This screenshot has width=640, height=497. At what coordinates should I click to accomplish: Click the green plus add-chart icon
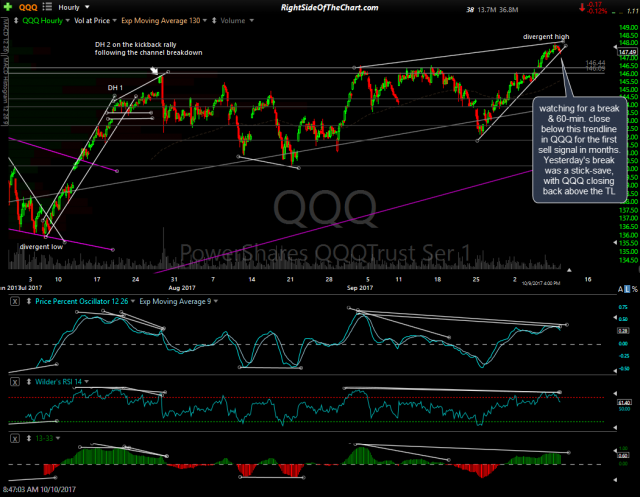pos(8,7)
